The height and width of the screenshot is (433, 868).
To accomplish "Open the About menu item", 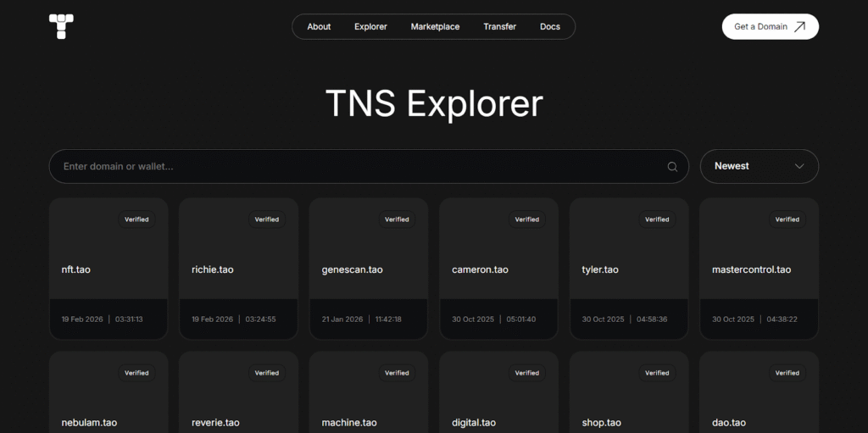I will (319, 26).
